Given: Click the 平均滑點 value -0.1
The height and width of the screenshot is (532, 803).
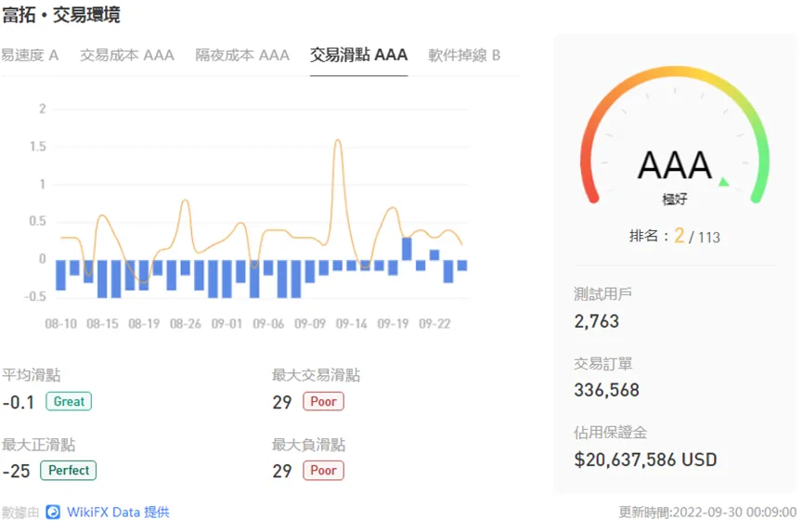Looking at the screenshot, I should pos(19,402).
